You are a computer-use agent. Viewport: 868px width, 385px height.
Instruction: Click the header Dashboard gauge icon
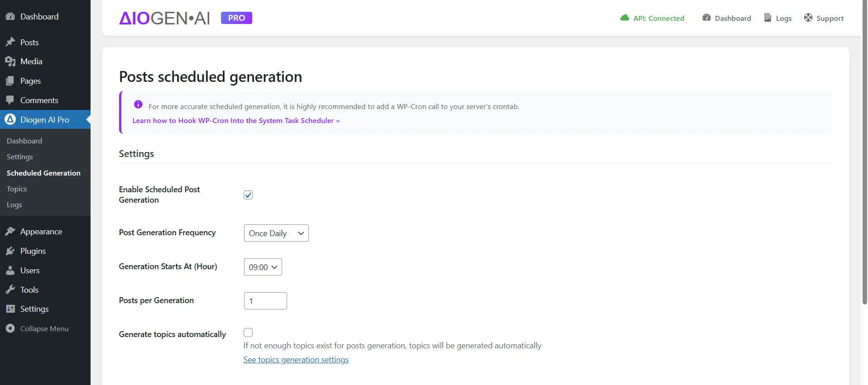pyautogui.click(x=706, y=18)
